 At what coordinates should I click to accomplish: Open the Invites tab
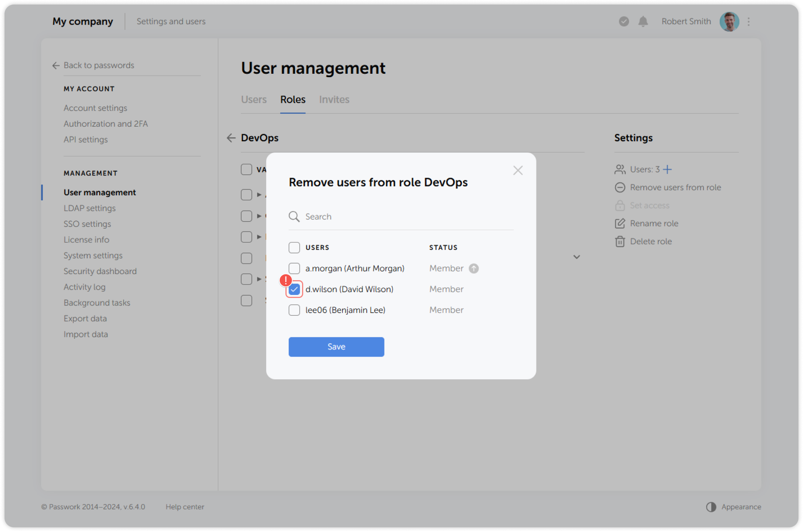click(334, 99)
